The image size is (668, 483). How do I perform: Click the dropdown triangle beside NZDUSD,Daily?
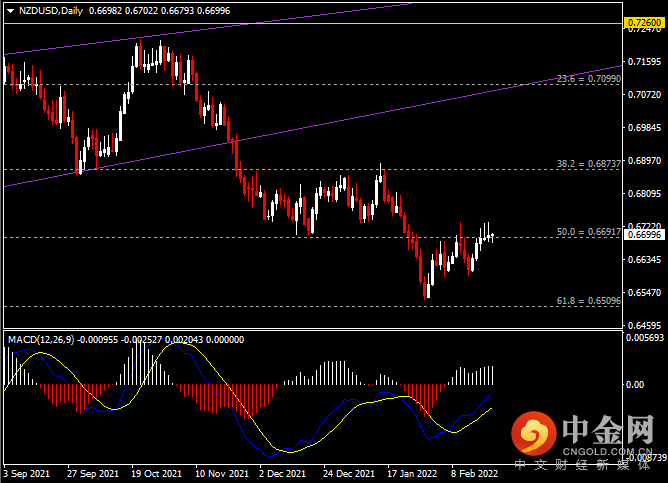click(x=11, y=11)
